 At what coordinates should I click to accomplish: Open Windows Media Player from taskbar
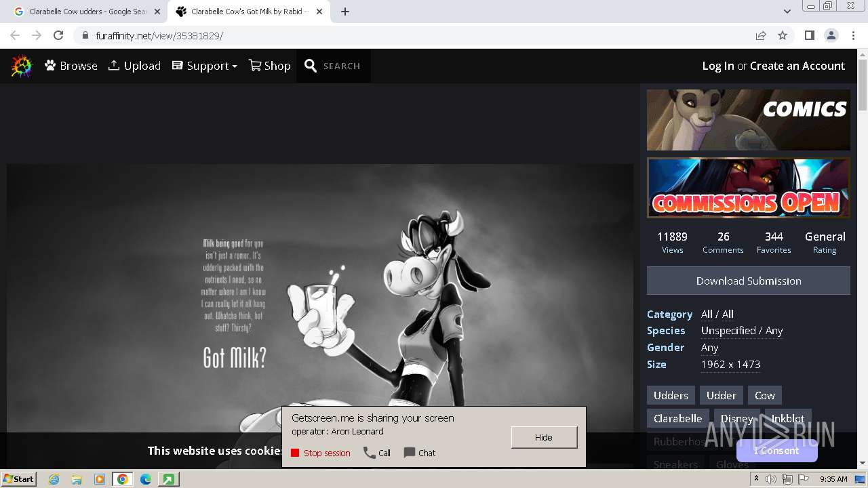pyautogui.click(x=100, y=479)
